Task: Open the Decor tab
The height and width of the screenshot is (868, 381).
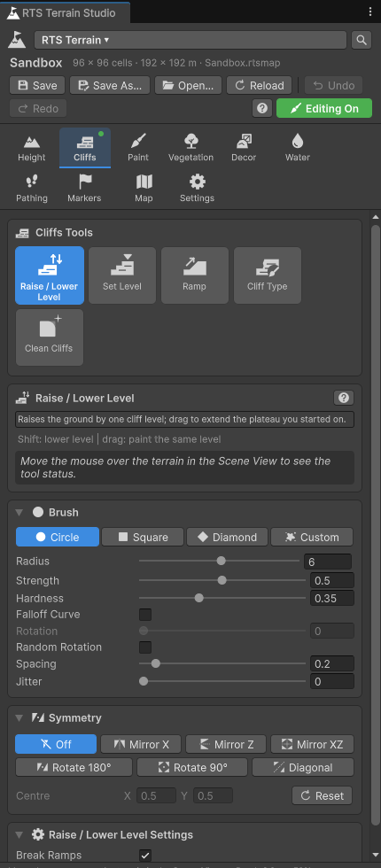Action: (244, 148)
